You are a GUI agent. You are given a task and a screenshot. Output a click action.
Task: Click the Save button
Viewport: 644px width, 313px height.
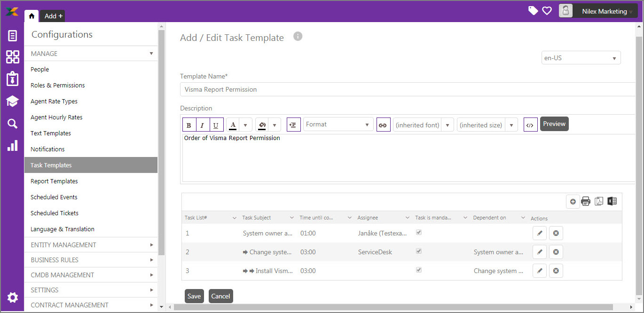pos(194,296)
